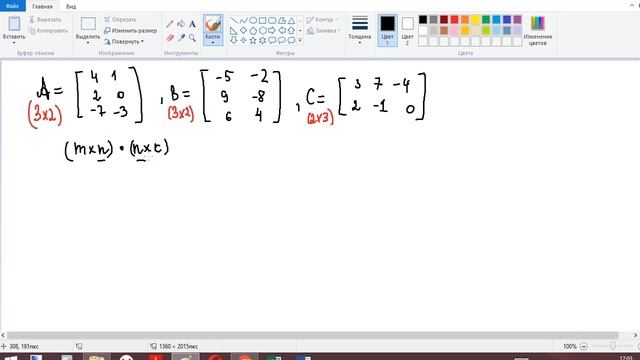Pick the Color picker eyedropper tool
Viewport: 640px width, 360px height.
tap(181, 38)
